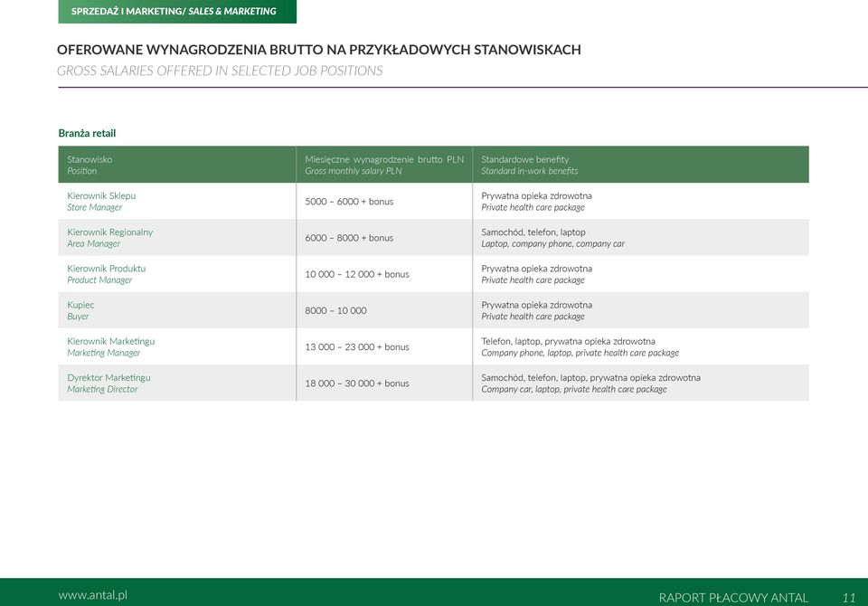This screenshot has height=606, width=868.
Task: Select the '5000 – 6000 + bonus' salary cell
Action: (384, 201)
